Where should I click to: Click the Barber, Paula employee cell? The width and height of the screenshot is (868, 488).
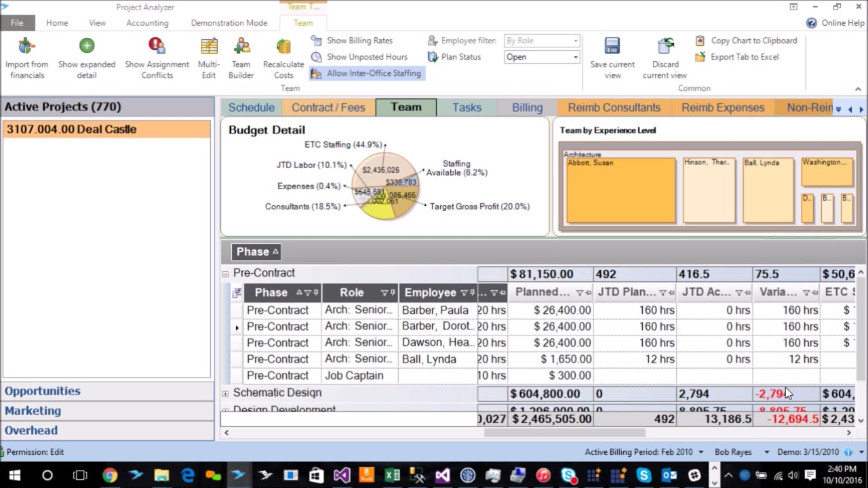pyautogui.click(x=438, y=310)
